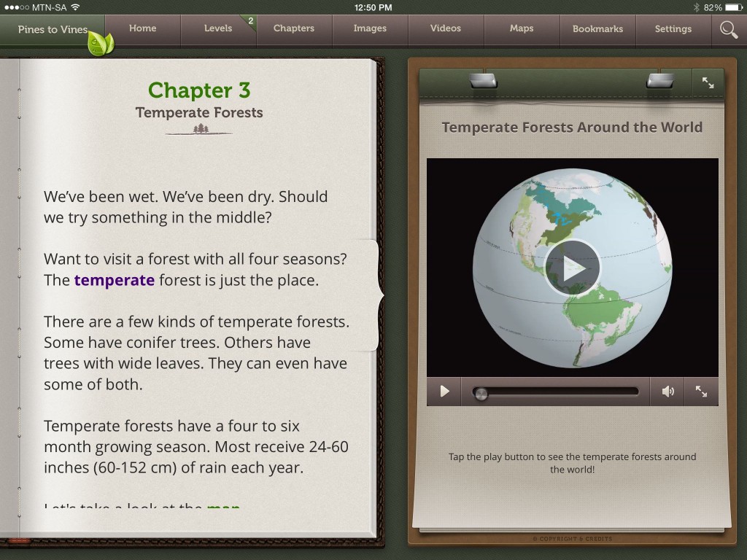
Task: Go to the Chapters tab
Action: (294, 28)
